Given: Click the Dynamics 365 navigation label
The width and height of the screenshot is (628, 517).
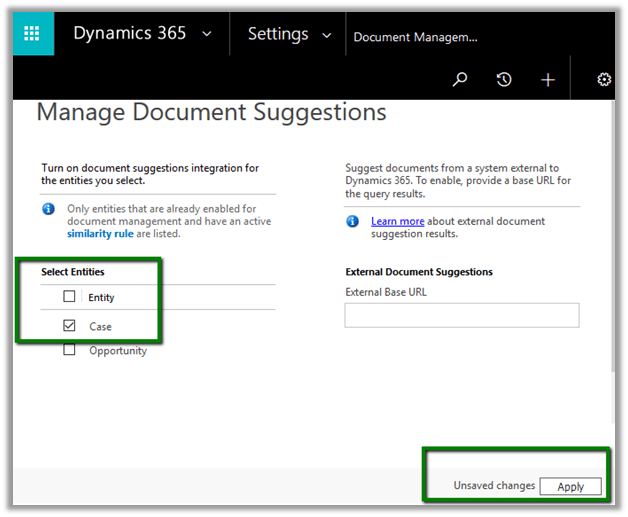Looking at the screenshot, I should point(129,33).
